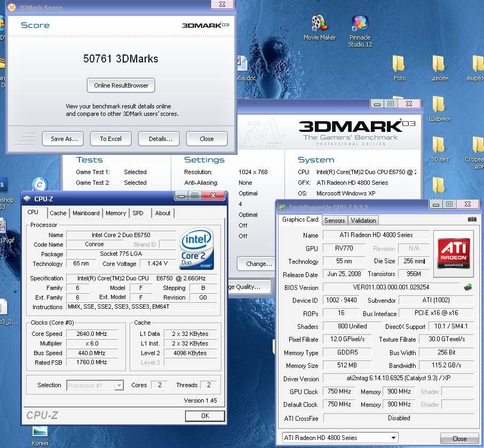Click the Core Voltage value 1.424 V
Viewport: 484px width, 448px height.
tap(157, 263)
